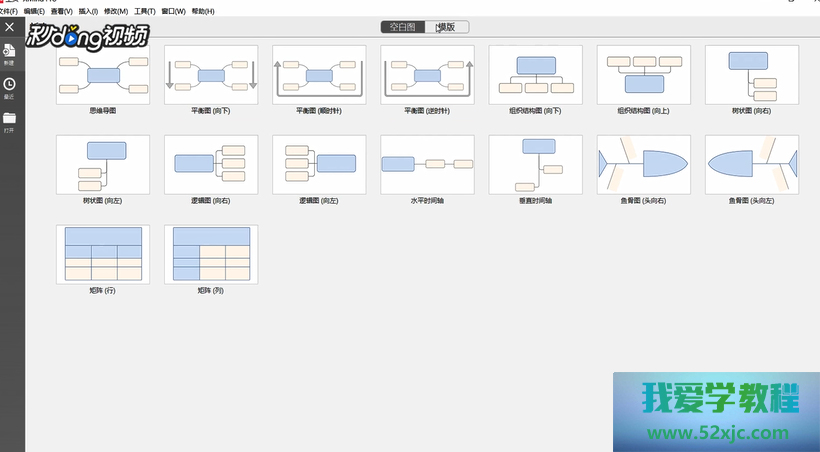820x452 pixels.
Task: Open the 工具(T) menu
Action: click(145, 11)
